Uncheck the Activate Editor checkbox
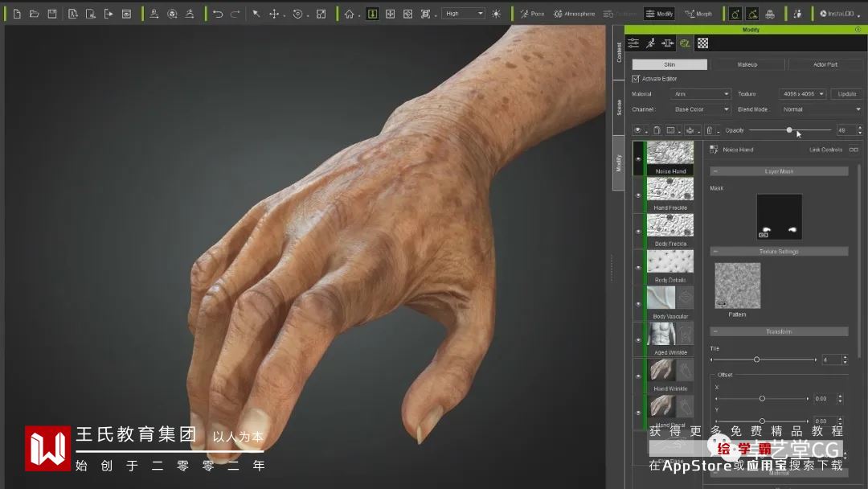Screen dimensions: 868x489 [636, 79]
